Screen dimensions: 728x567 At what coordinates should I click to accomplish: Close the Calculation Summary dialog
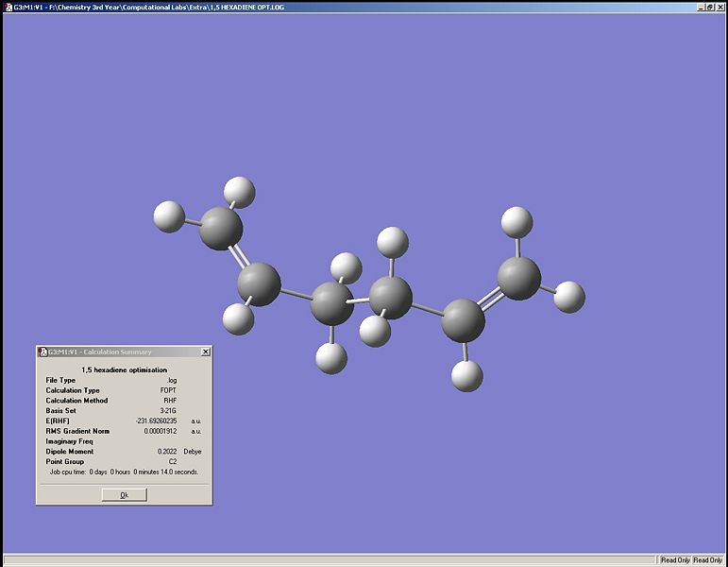click(206, 352)
